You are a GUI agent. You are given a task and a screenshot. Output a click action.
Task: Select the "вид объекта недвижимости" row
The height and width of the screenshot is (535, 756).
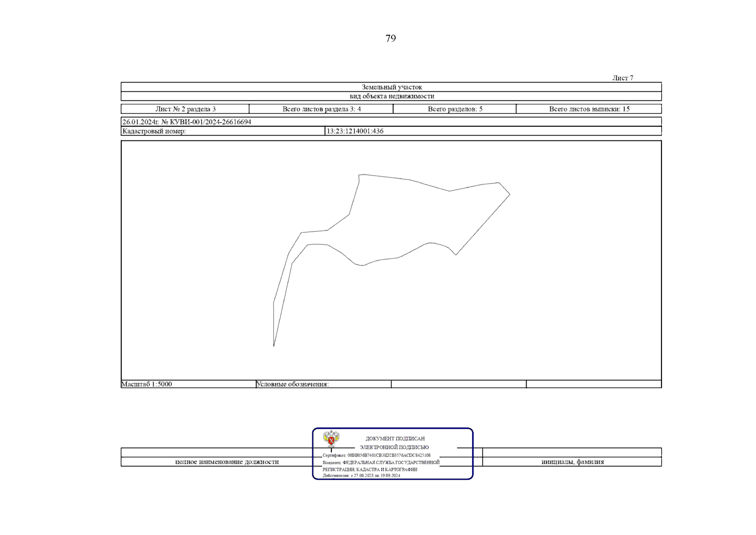[391, 96]
